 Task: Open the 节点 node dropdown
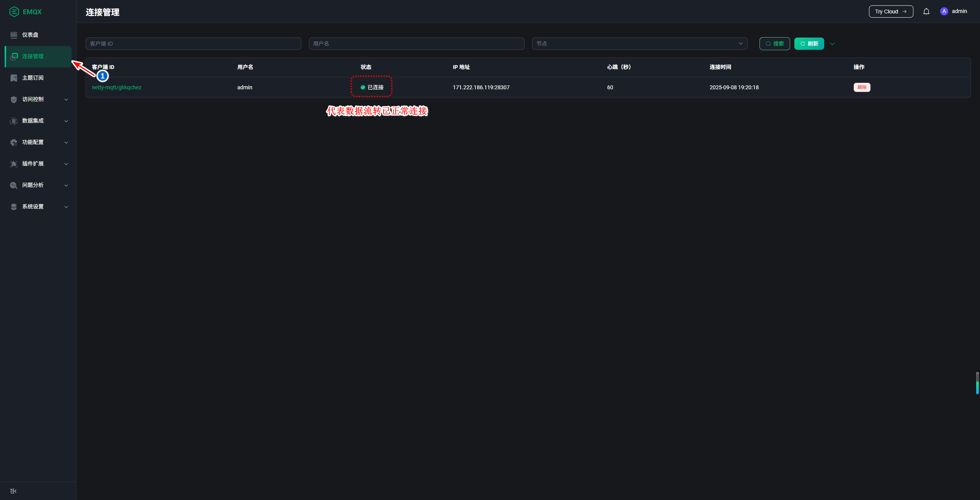pos(639,44)
